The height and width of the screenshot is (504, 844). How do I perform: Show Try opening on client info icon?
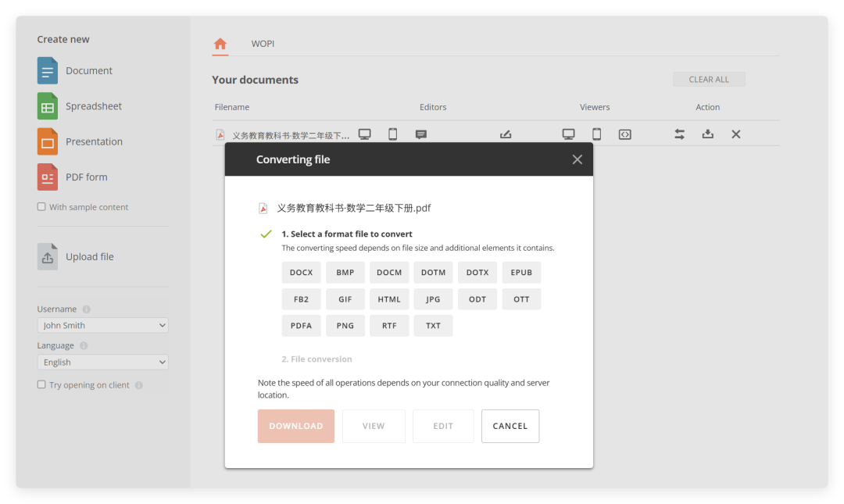(139, 385)
